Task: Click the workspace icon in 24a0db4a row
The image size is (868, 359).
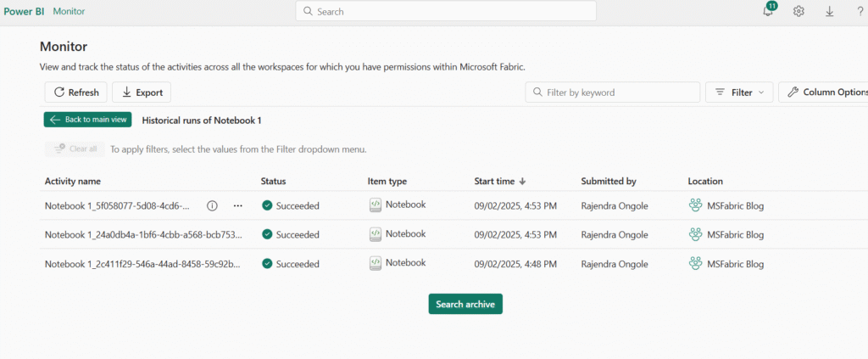Action: pos(695,234)
